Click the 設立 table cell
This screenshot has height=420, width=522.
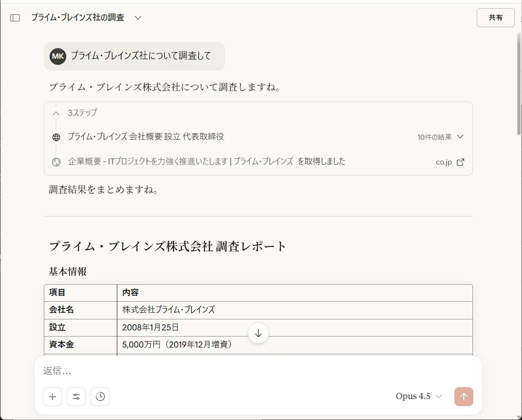(x=81, y=328)
